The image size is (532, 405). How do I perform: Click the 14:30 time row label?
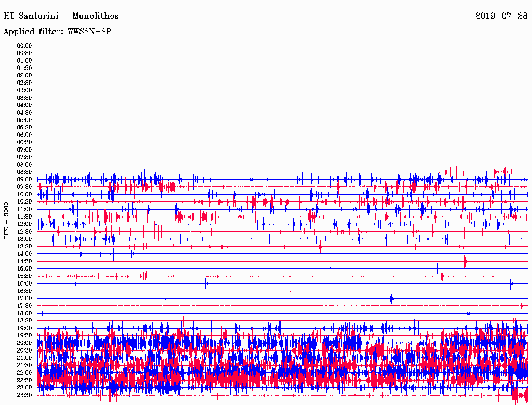click(x=24, y=261)
